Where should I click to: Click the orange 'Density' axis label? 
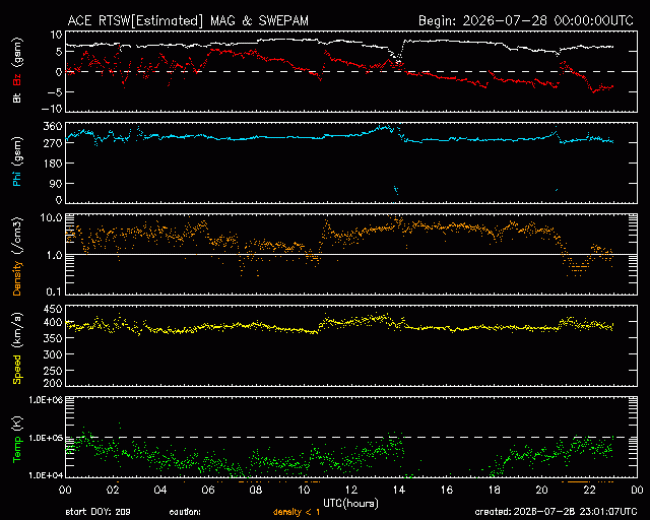click(17, 278)
